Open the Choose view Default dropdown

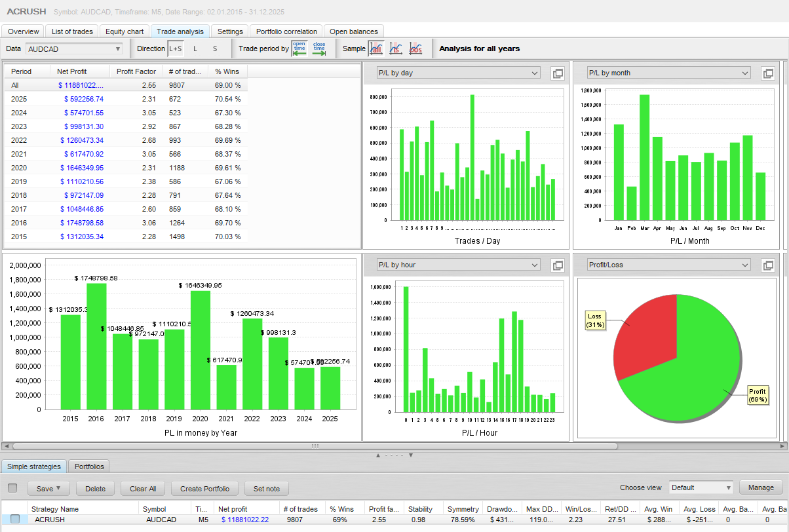tap(701, 487)
